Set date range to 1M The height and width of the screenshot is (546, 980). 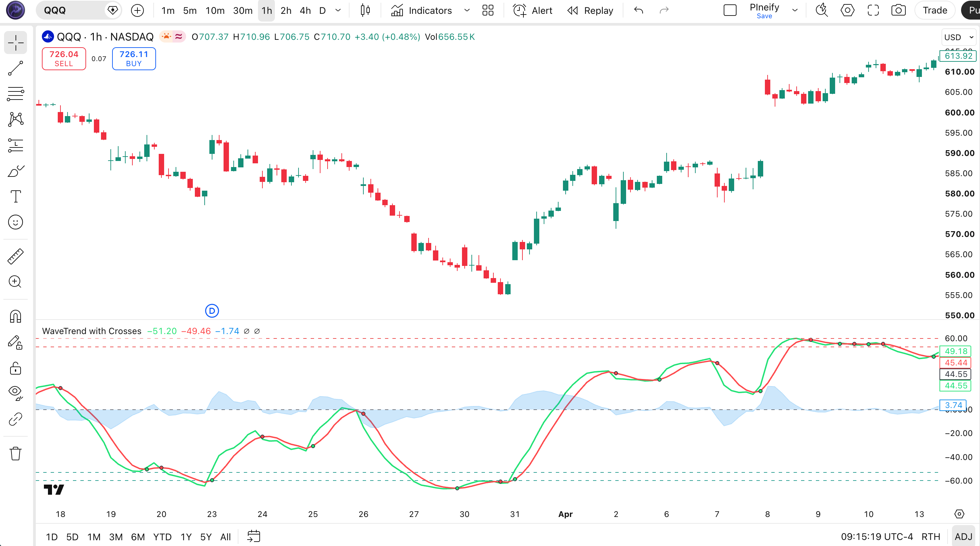pyautogui.click(x=94, y=537)
